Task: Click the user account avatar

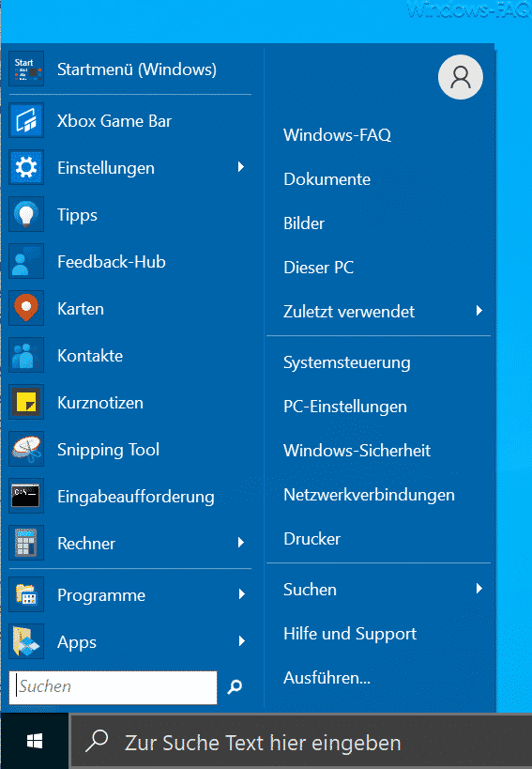Action: [461, 78]
